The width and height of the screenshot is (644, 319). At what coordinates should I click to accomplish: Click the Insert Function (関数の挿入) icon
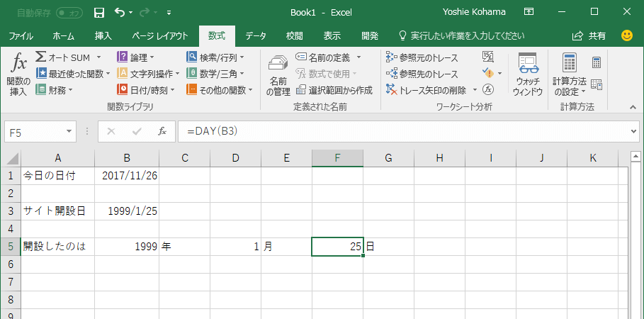click(18, 74)
